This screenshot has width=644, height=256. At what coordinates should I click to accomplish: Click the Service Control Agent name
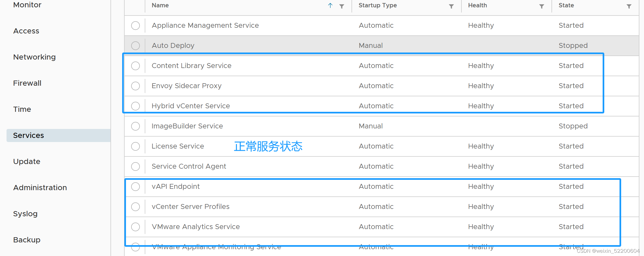[189, 166]
